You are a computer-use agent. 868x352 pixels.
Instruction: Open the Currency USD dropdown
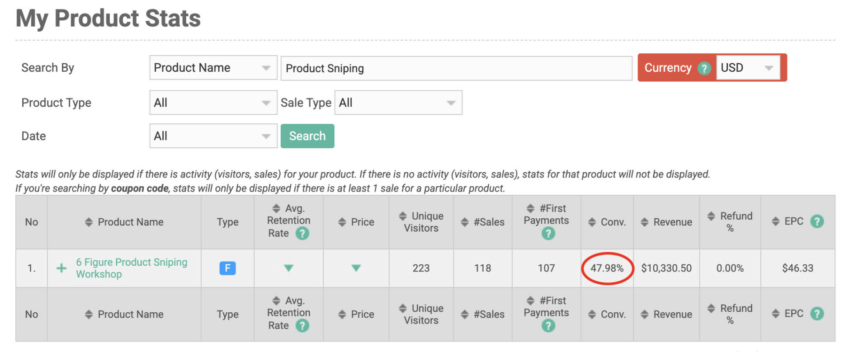(748, 68)
